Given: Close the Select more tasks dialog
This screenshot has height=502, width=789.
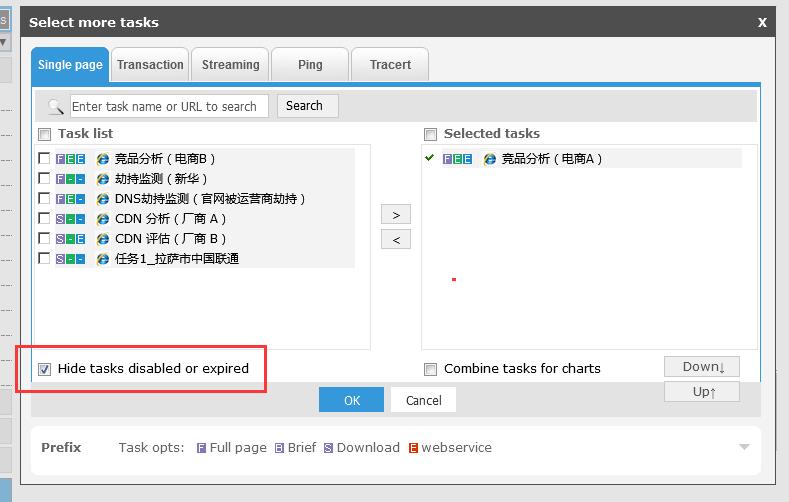Looking at the screenshot, I should 762,22.
